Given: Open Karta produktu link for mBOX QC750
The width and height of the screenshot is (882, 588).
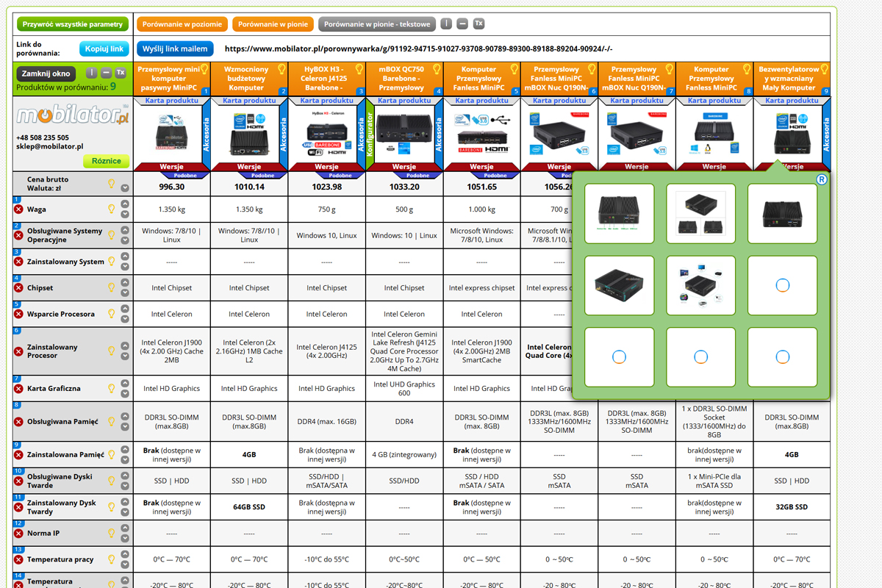Looking at the screenshot, I should 404,101.
